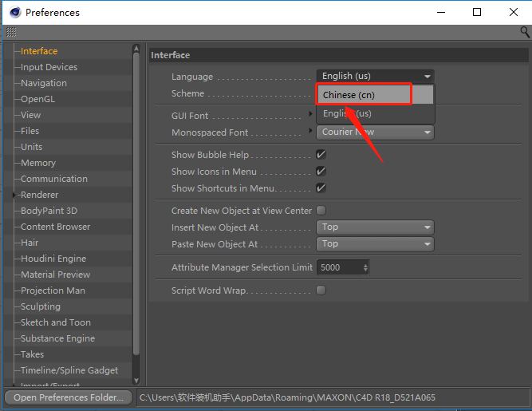
Task: Toggle Show Icons in Menu checkbox
Action: coord(321,171)
